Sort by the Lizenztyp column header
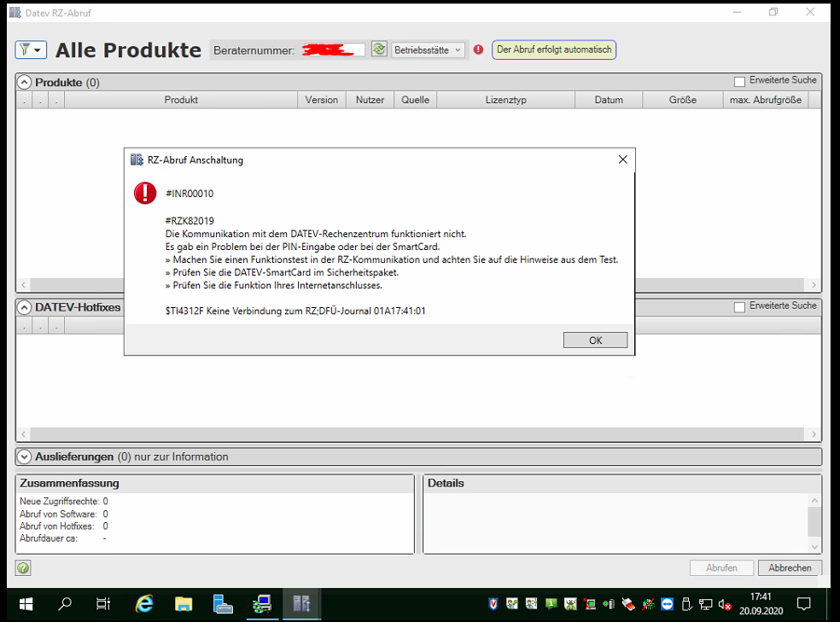The width and height of the screenshot is (840, 622). [x=505, y=100]
